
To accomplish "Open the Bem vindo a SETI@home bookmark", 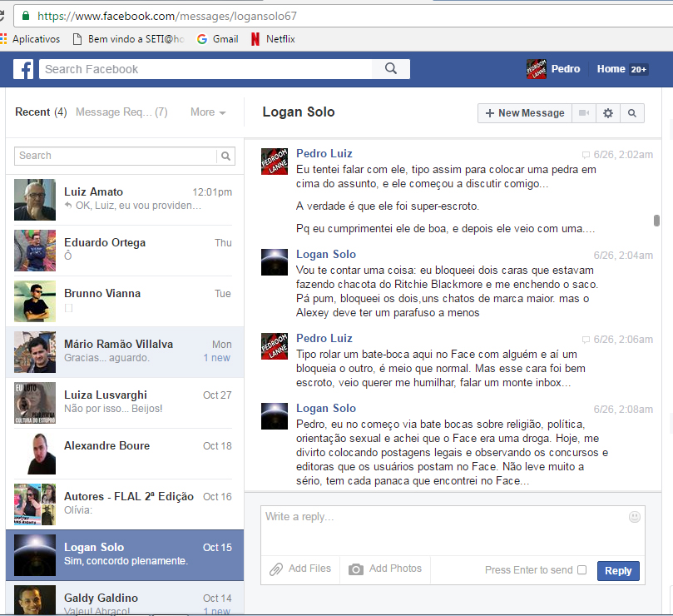I will pos(129,39).
